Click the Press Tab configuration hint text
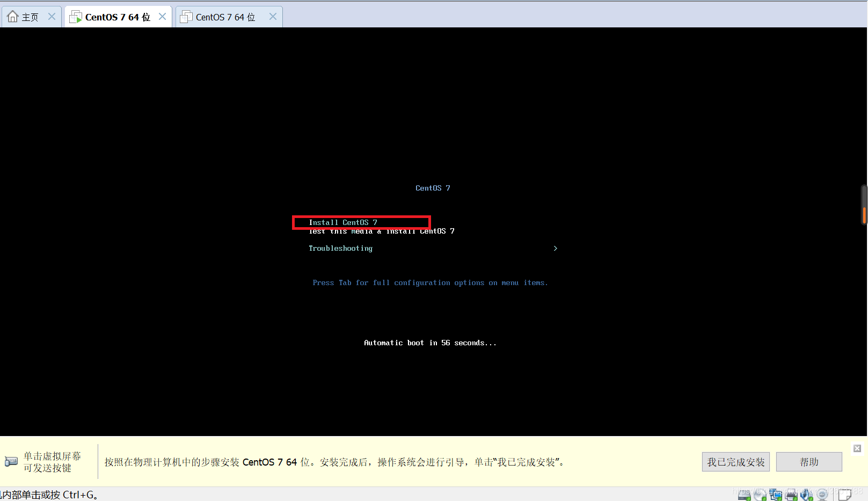868x501 pixels. coord(430,283)
